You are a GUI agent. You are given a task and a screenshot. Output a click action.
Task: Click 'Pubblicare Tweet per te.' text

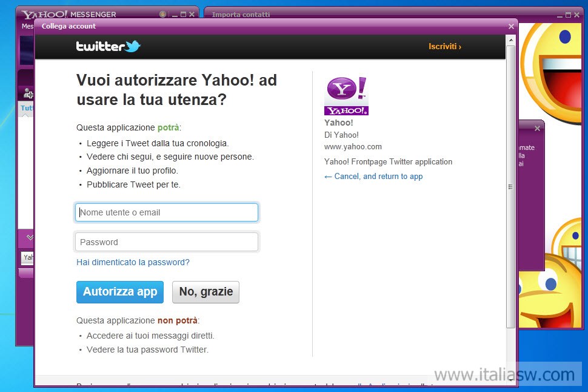click(133, 184)
